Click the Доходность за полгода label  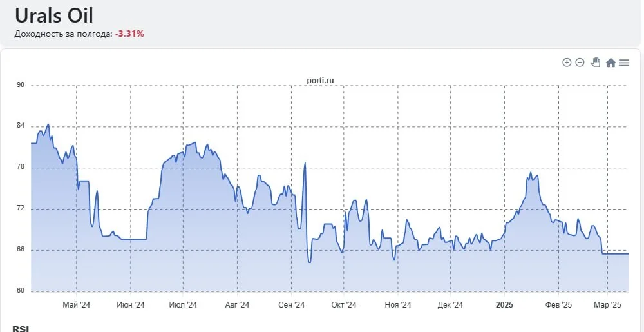tap(63, 34)
